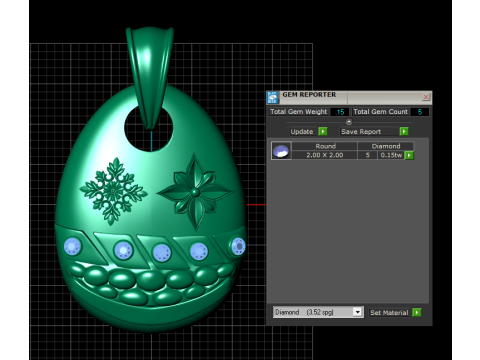This screenshot has height=360, width=480.
Task: Click the Total Gem Count label
Action: tap(380, 112)
